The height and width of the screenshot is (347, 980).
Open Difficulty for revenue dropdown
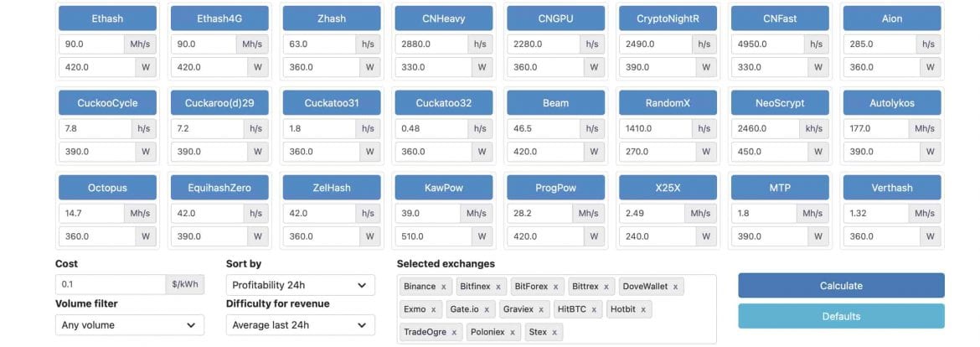[300, 324]
